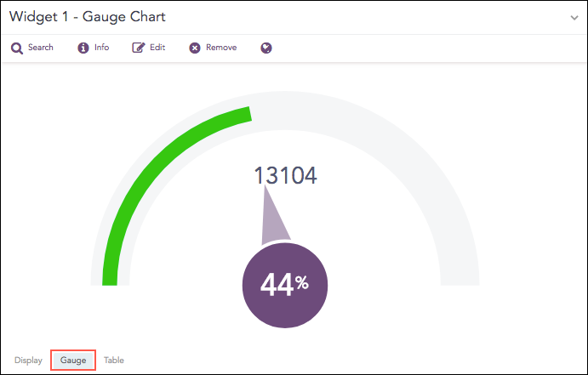Click the Edit pencil icon
The image size is (588, 375).
(x=139, y=48)
